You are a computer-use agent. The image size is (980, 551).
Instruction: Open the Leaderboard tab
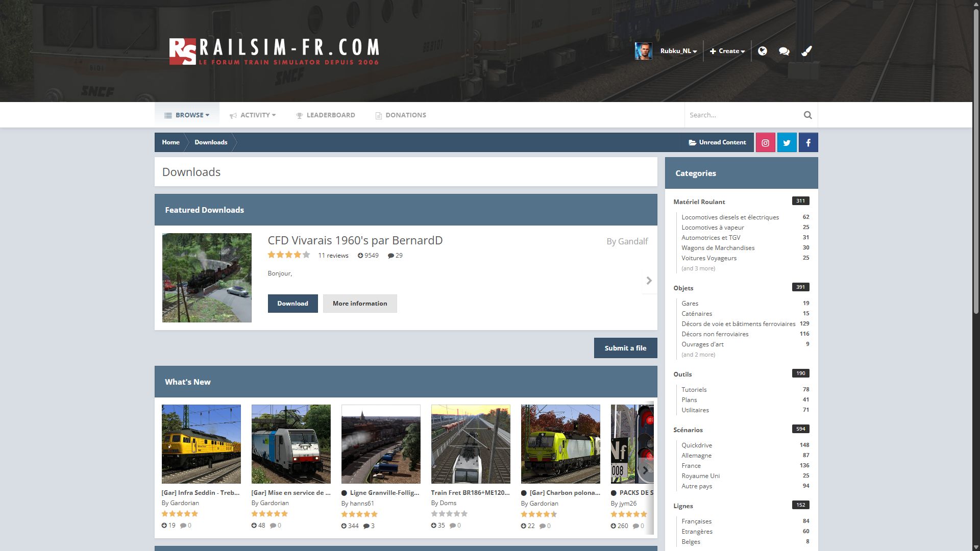326,115
